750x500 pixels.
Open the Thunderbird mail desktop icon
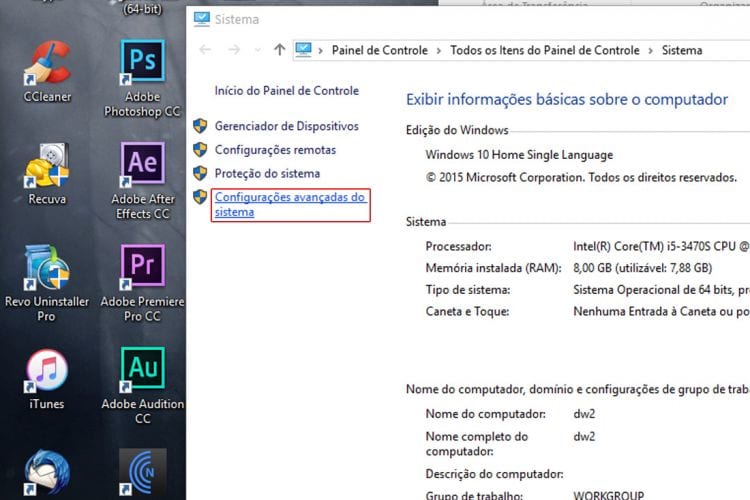tap(47, 472)
